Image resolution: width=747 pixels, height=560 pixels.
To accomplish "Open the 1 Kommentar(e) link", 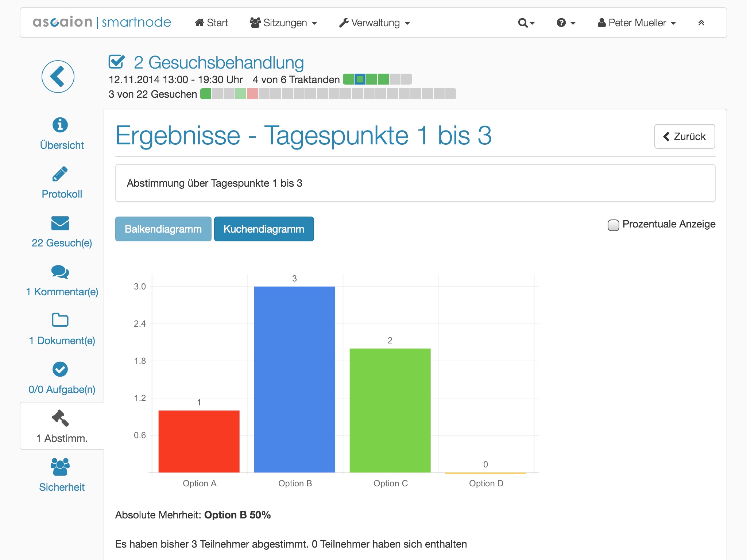I will [x=62, y=292].
